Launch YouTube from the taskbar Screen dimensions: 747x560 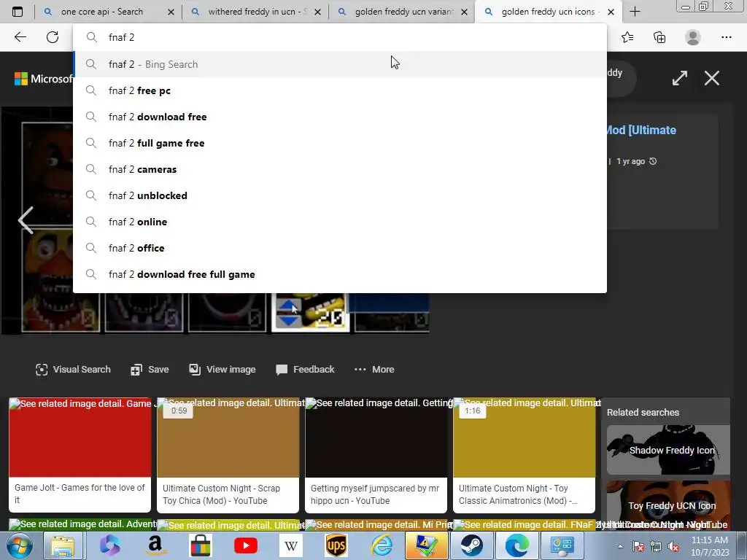click(246, 545)
